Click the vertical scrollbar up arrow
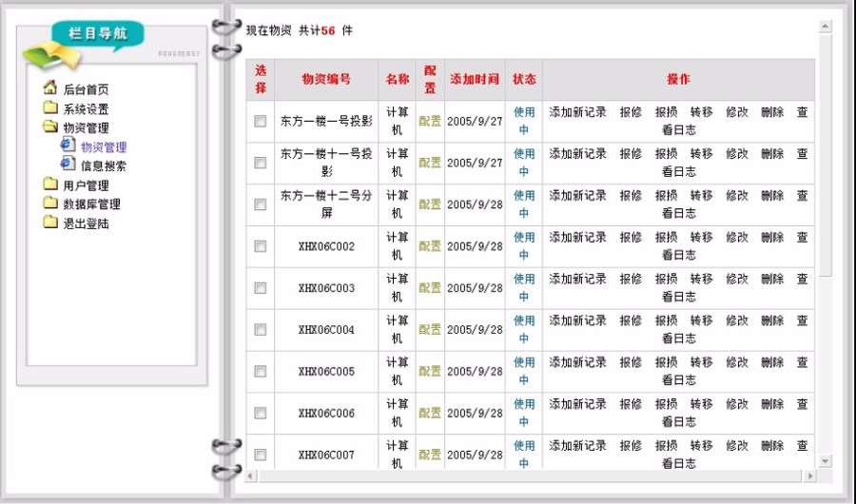Screen dimensions: 856x504 [x=826, y=26]
